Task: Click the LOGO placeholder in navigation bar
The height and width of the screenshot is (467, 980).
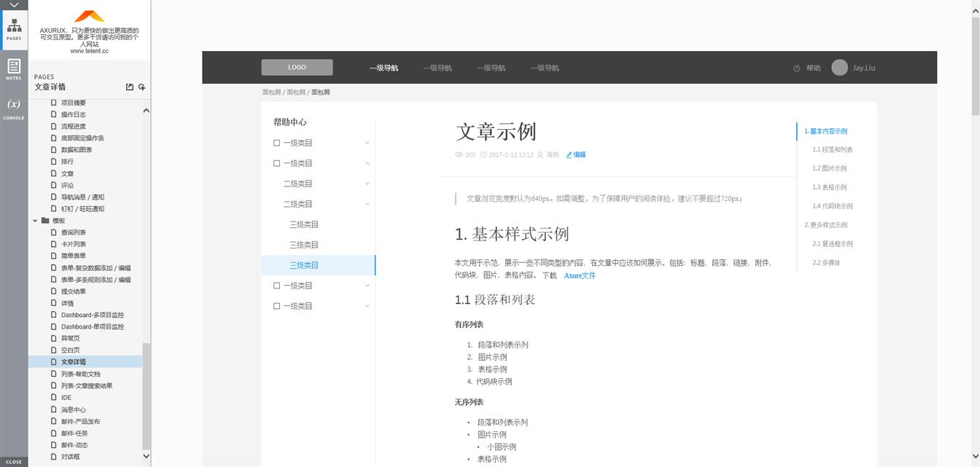Action: (297, 68)
